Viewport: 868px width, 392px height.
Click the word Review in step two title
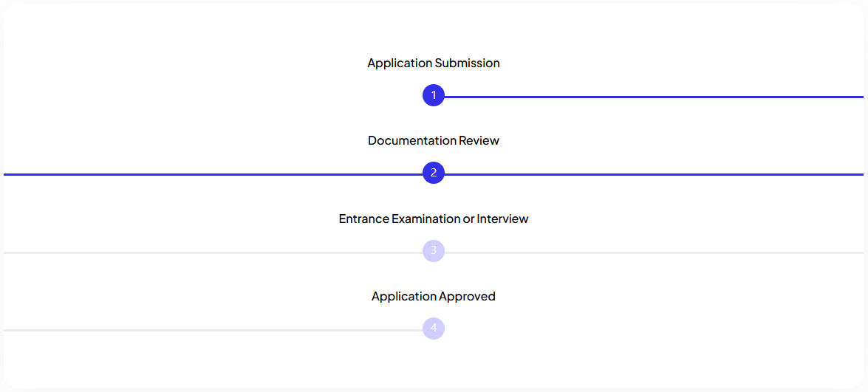coord(475,140)
